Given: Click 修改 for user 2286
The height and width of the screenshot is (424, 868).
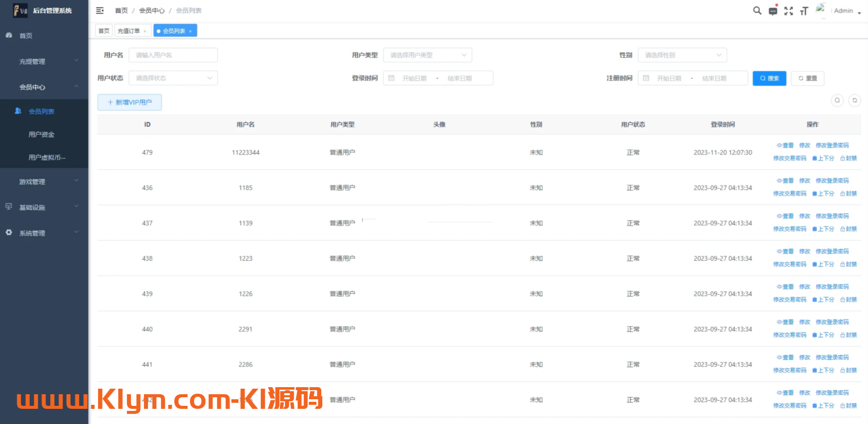Looking at the screenshot, I should pos(805,357).
